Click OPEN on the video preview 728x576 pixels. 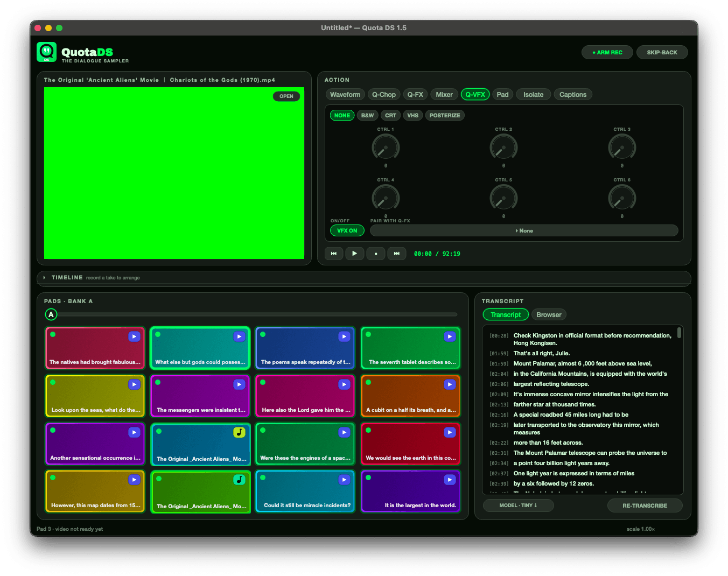286,96
